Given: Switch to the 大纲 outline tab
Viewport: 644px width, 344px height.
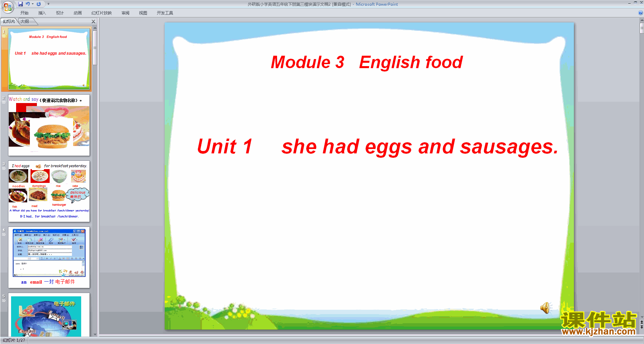Looking at the screenshot, I should click(25, 21).
